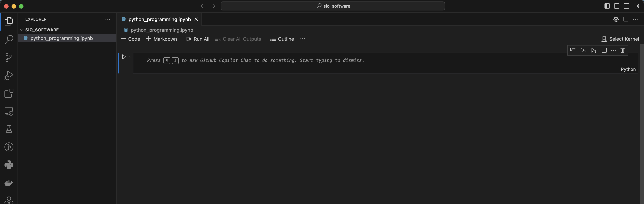Open the Extensions view
Screen dimensions: 644x204
[x=9, y=93]
